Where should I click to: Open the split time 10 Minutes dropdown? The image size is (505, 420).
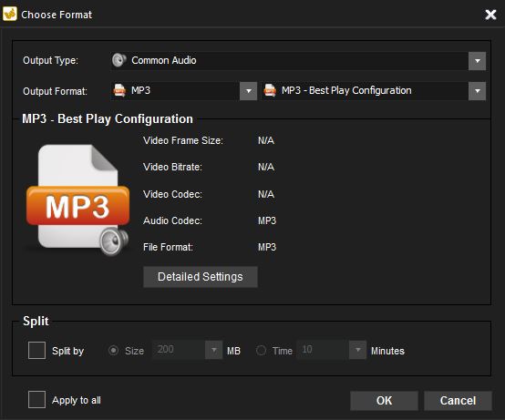pyautogui.click(x=358, y=350)
